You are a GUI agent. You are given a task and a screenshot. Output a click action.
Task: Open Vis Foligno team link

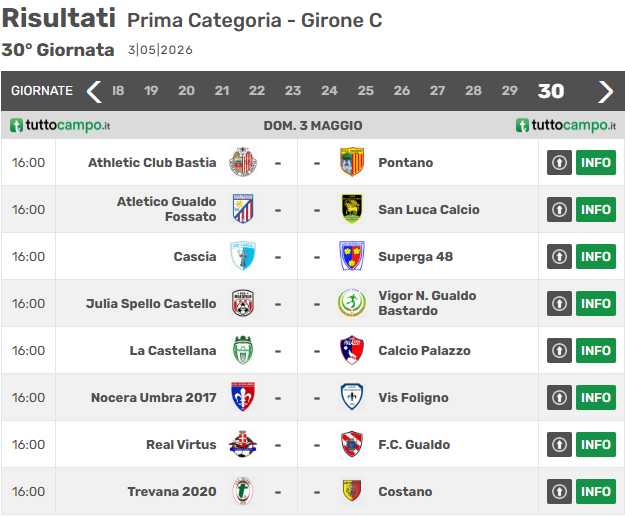(x=411, y=397)
